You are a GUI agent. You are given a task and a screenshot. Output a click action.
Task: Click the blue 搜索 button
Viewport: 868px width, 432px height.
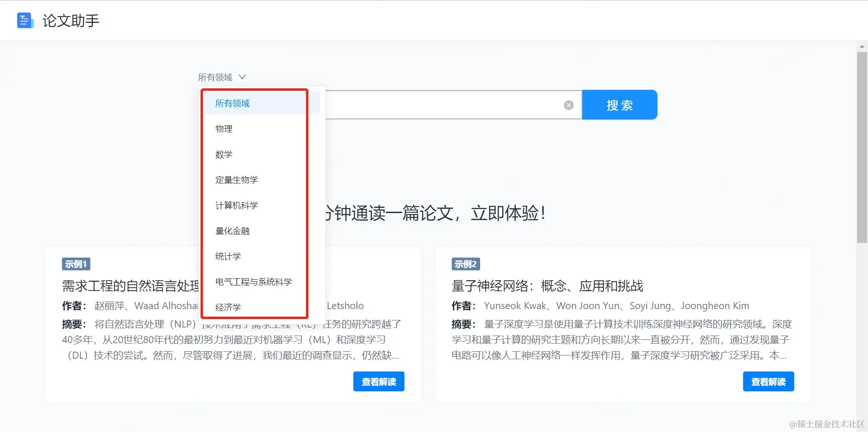(x=620, y=105)
